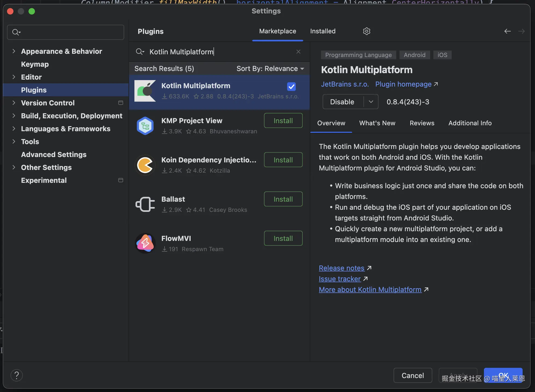
Task: Clear the plugin search field
Action: coord(298,52)
